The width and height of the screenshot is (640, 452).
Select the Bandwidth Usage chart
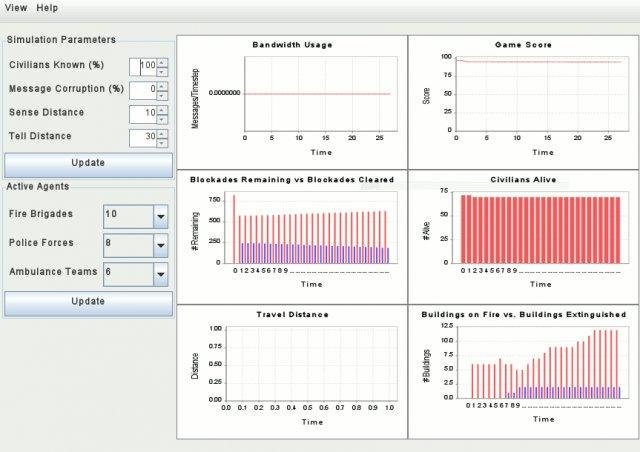click(x=292, y=102)
